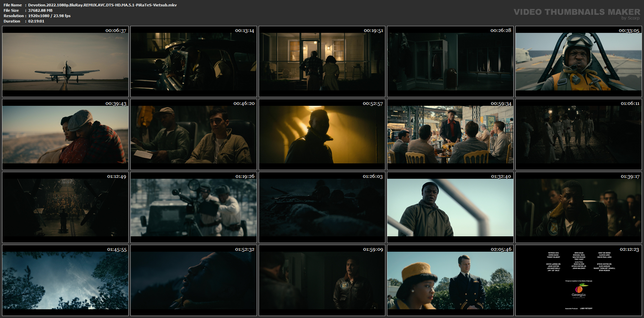Screen dimensions: 644x318
Task: Open the thumbnail stamped 00:59:34
Action: [450, 134]
